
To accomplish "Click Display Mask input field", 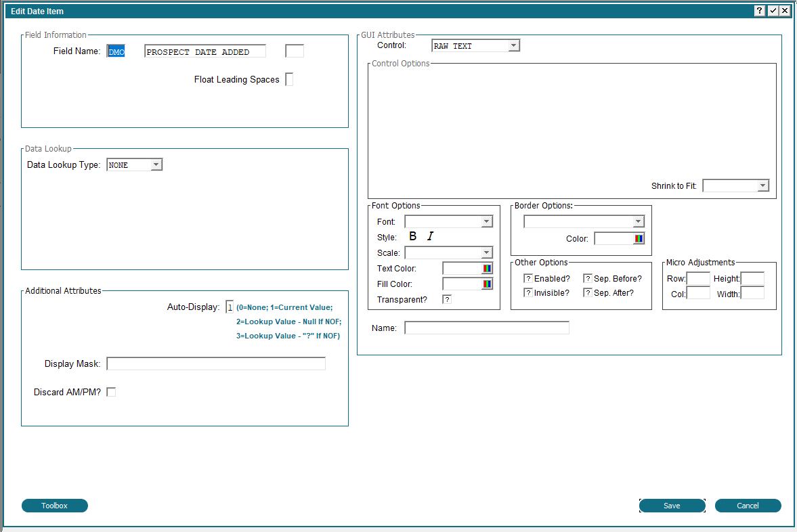I will click(x=216, y=364).
